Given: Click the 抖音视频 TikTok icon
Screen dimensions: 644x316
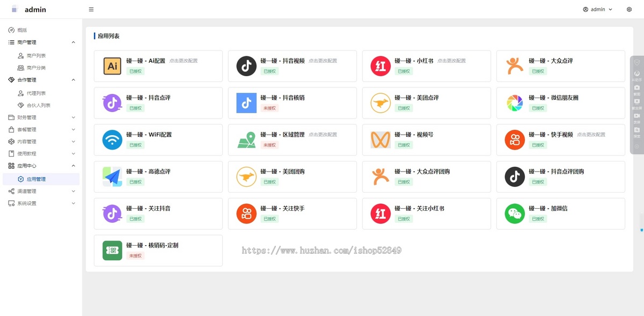Looking at the screenshot, I should pyautogui.click(x=246, y=66).
